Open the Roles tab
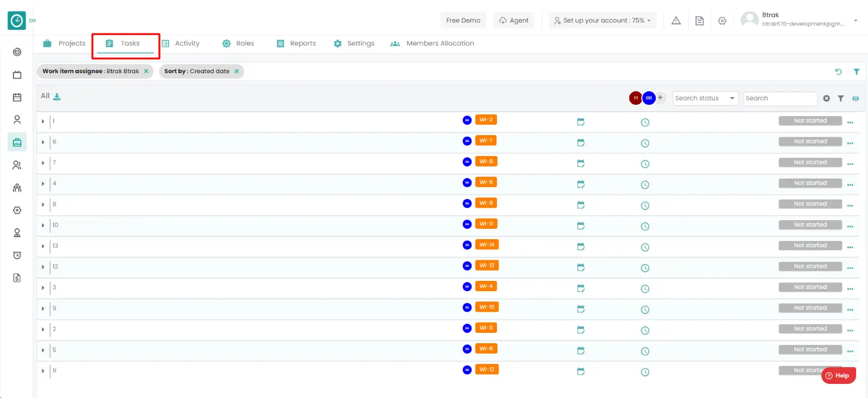Image resolution: width=868 pixels, height=398 pixels. click(x=238, y=43)
